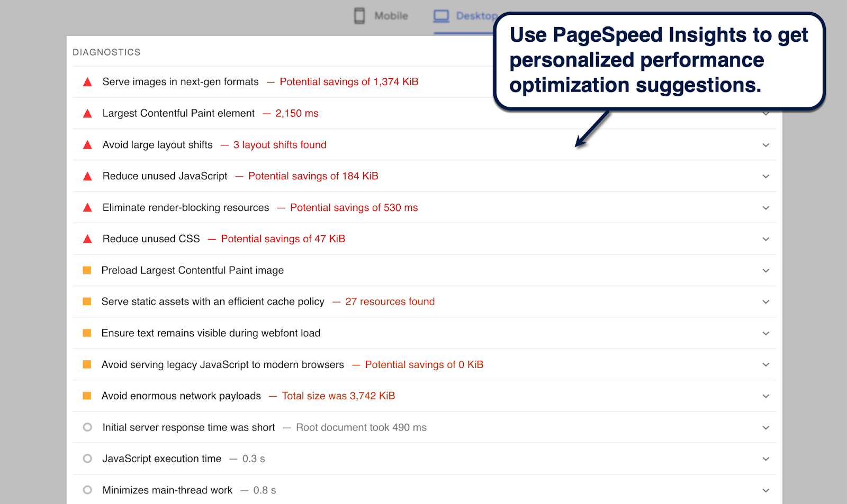Click the 'Reduce unused JavaScript' title
The image size is (847, 504).
click(x=165, y=176)
